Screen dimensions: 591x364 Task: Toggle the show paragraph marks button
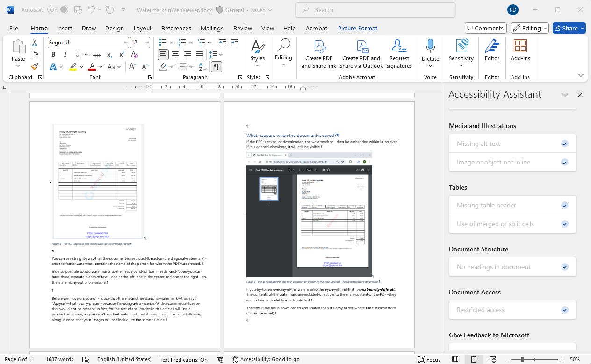pos(216,67)
